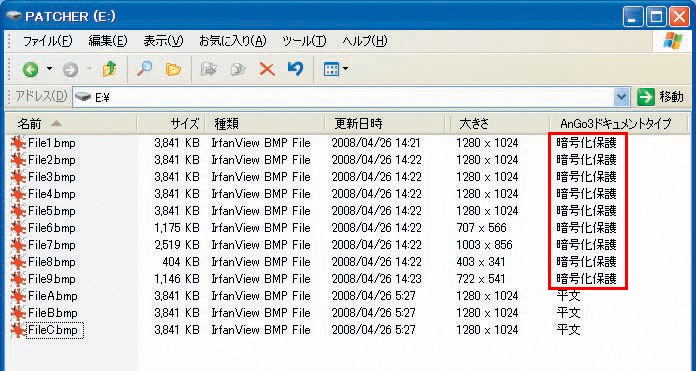The image size is (696, 371).
Task: Click the drive icon in the address bar
Action: (x=83, y=97)
